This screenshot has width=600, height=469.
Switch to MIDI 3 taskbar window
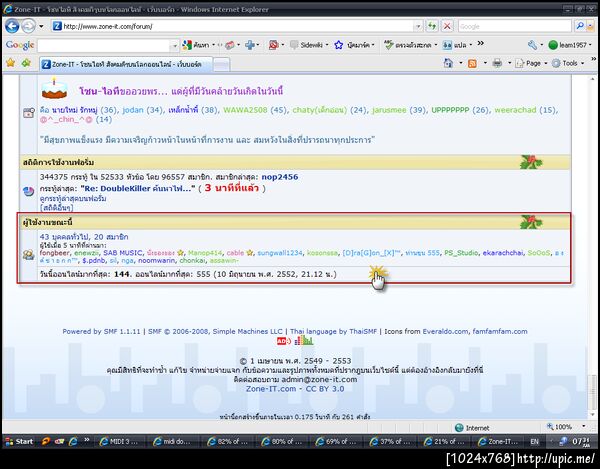pyautogui.click(x=119, y=441)
